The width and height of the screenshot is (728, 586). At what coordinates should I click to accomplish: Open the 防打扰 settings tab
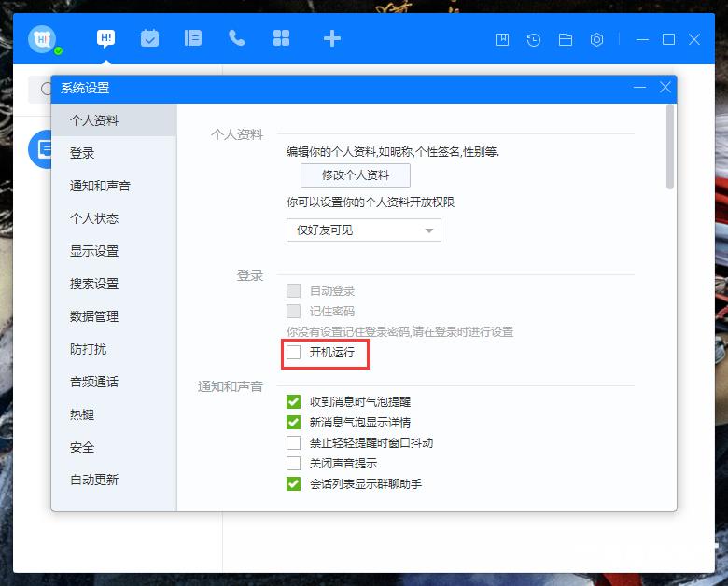(114, 349)
